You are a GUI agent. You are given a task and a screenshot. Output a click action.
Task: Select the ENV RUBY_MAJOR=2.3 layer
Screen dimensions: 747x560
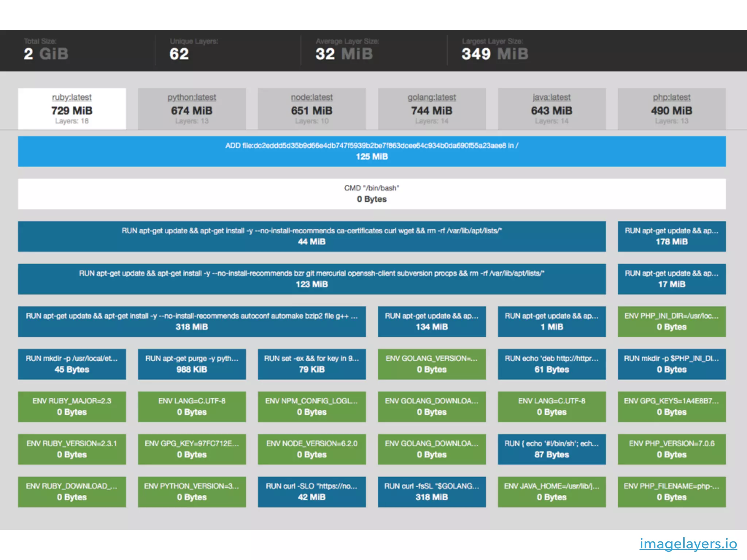point(72,407)
